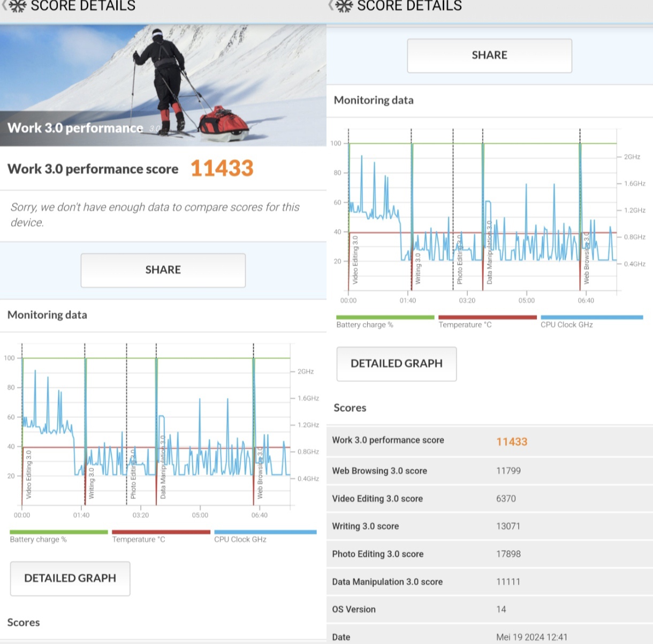Click the Scores heading in right panel
This screenshot has height=644, width=653.
[x=350, y=408]
